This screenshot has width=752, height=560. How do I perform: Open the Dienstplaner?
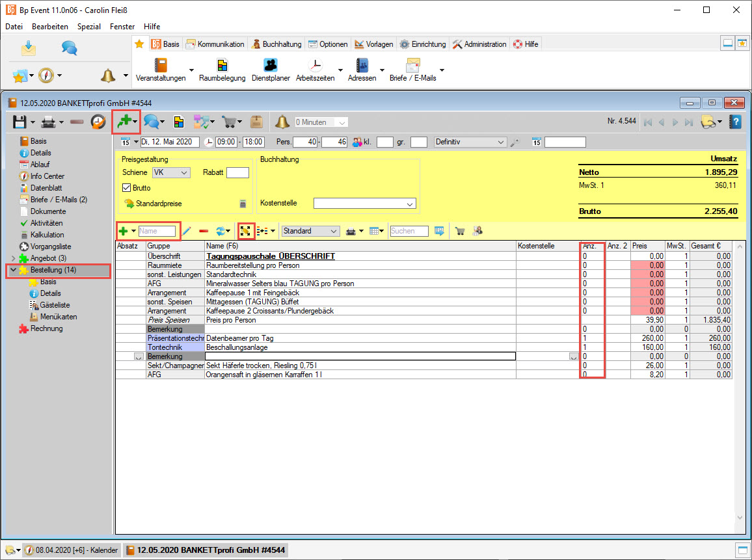click(x=271, y=66)
